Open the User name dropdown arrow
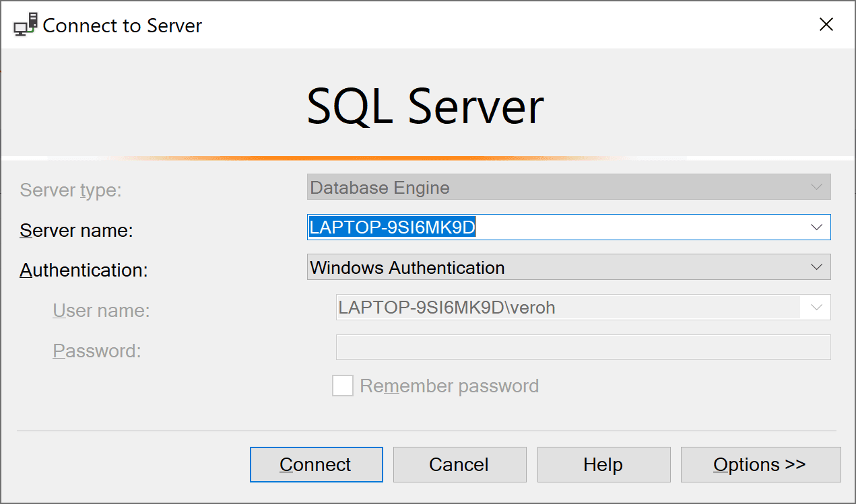The height and width of the screenshot is (504, 856). (816, 308)
